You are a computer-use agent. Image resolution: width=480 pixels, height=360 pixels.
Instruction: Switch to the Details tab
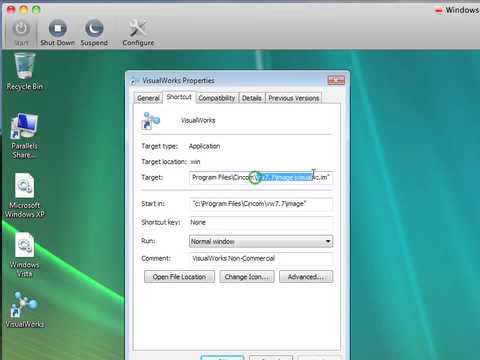pyautogui.click(x=252, y=98)
